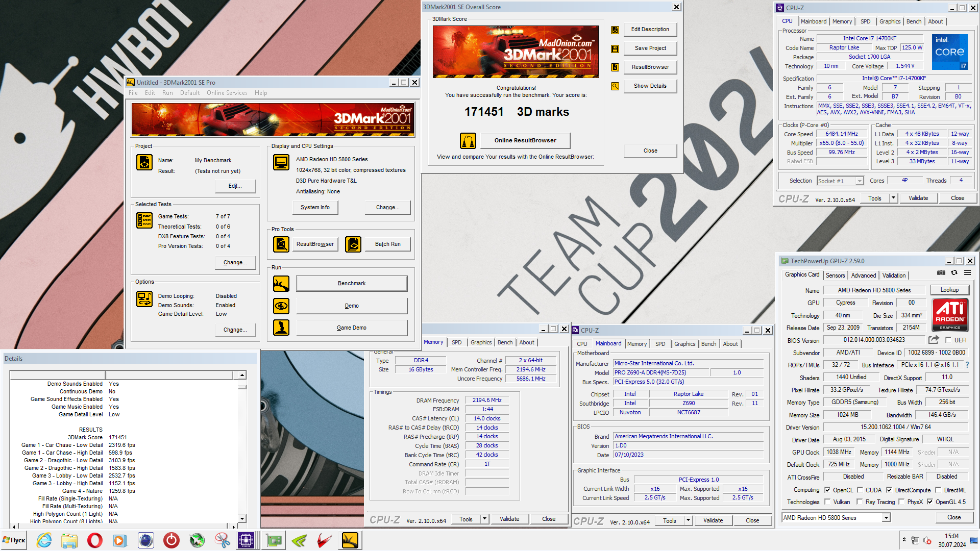This screenshot has width=980, height=551.
Task: Switch to the Advanced tab in GPU-Z
Action: 863,275
